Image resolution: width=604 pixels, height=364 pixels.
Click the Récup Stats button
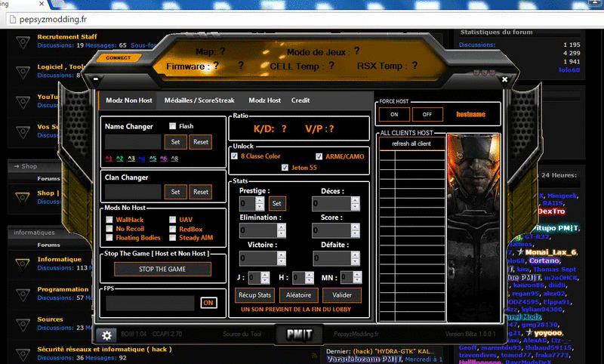click(254, 295)
